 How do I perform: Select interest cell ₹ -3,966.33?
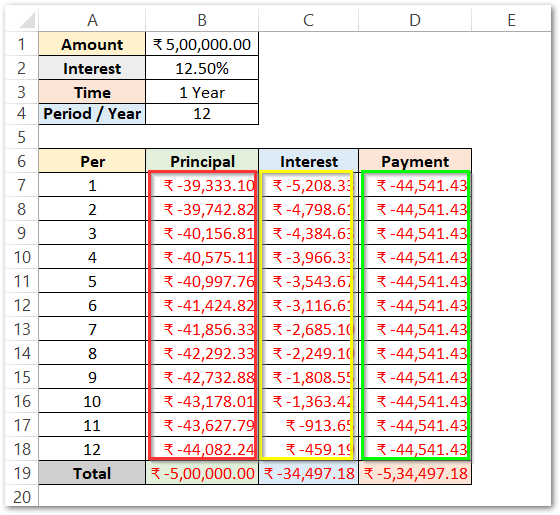(x=308, y=257)
